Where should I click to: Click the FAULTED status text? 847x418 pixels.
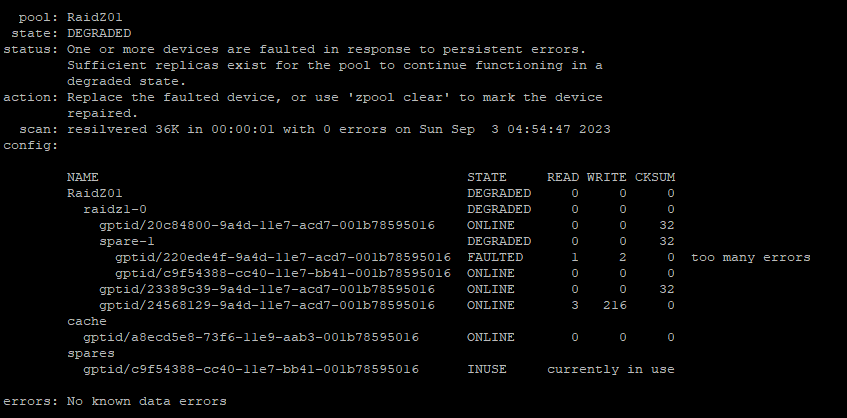pos(495,257)
